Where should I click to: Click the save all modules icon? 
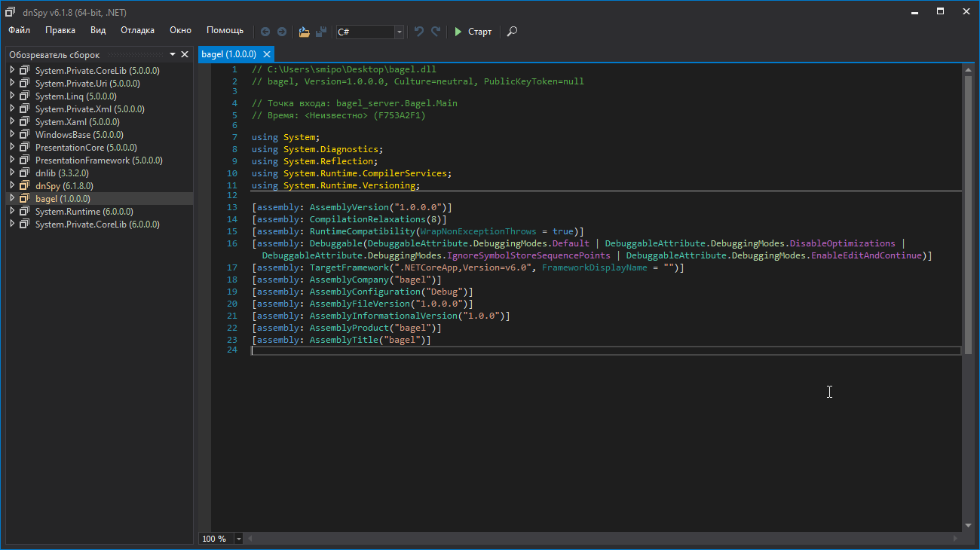coord(321,32)
